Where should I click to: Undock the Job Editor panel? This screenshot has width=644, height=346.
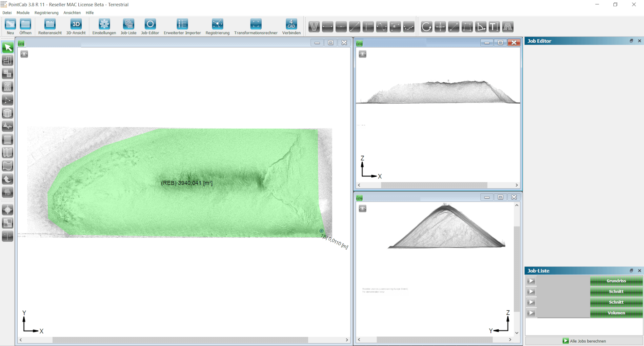pyautogui.click(x=631, y=41)
